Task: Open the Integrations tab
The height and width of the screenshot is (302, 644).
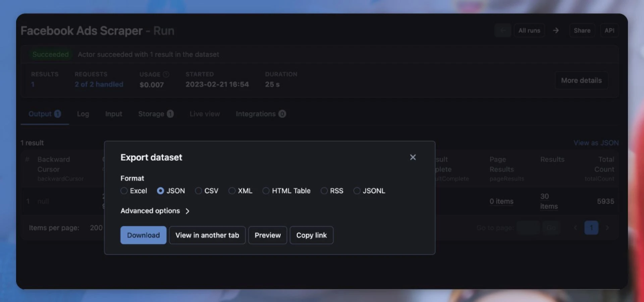Action: click(x=261, y=114)
